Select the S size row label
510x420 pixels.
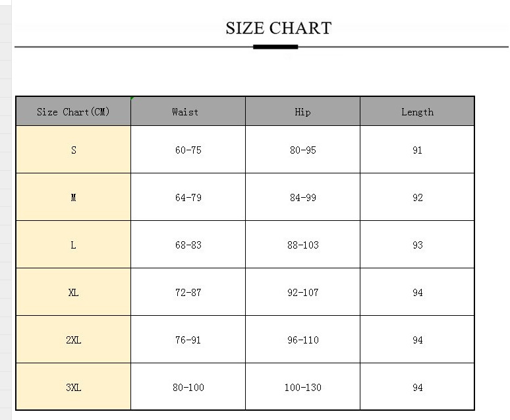(73, 150)
